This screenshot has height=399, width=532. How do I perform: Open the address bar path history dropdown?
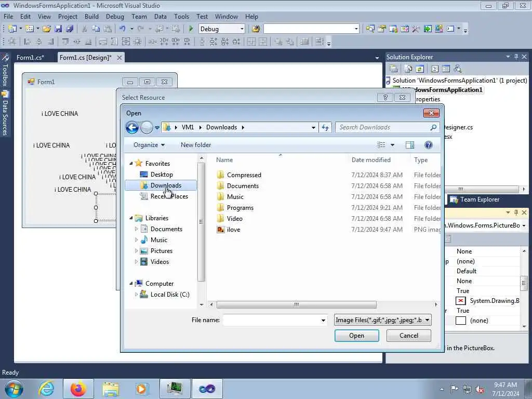coord(313,128)
